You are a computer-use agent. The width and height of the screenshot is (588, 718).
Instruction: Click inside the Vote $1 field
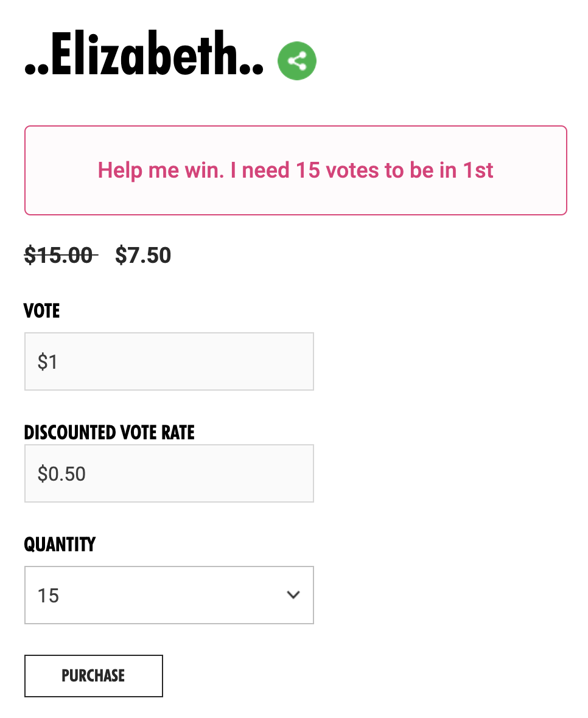(x=169, y=361)
